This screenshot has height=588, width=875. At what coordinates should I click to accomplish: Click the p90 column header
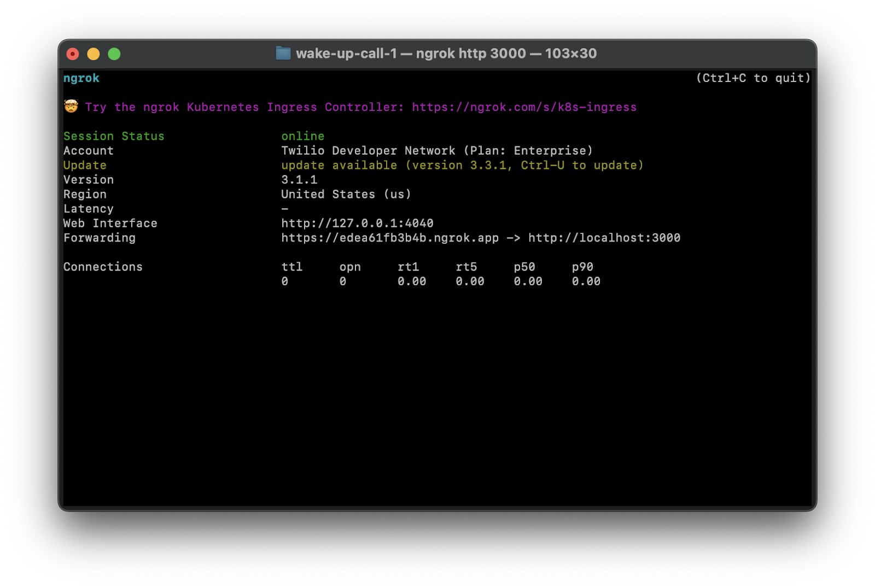[x=582, y=267]
